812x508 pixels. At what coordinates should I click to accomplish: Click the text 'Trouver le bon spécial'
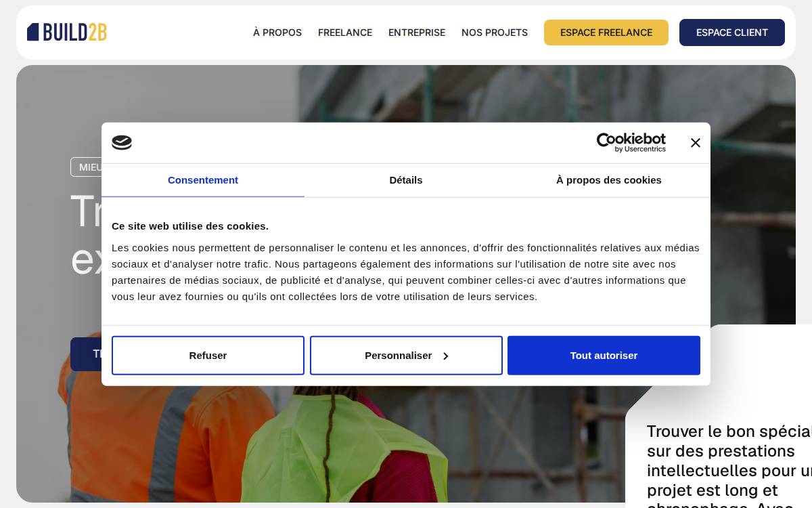tap(729, 431)
